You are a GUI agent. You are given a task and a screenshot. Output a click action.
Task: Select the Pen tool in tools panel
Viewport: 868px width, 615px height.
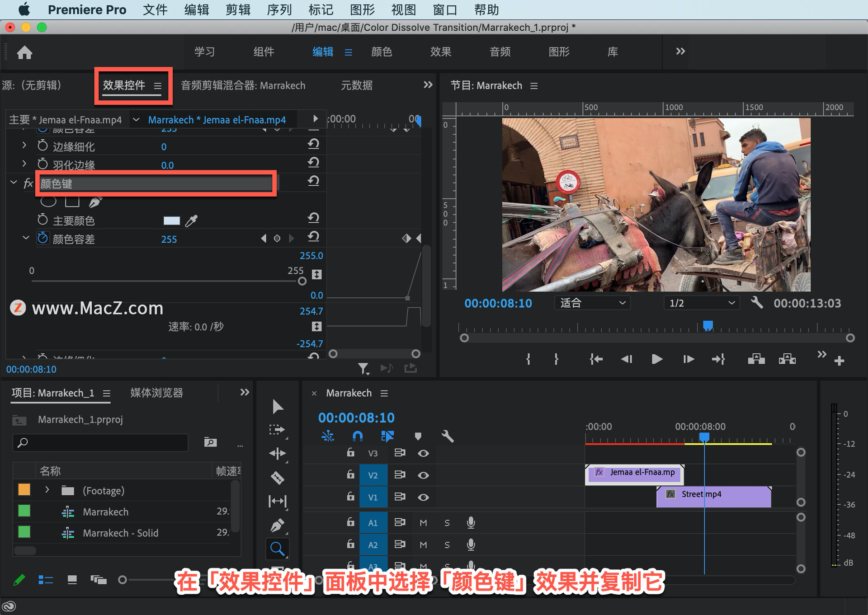(277, 525)
